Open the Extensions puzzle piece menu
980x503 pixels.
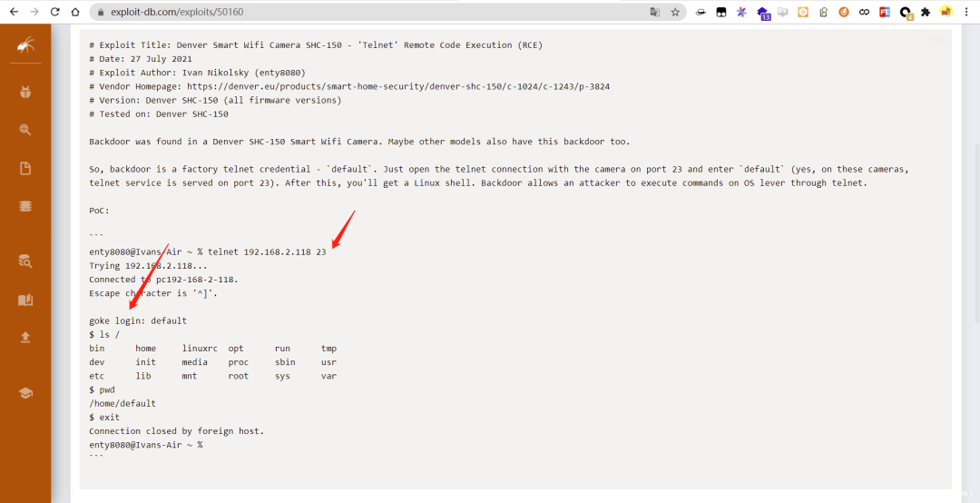(x=926, y=12)
